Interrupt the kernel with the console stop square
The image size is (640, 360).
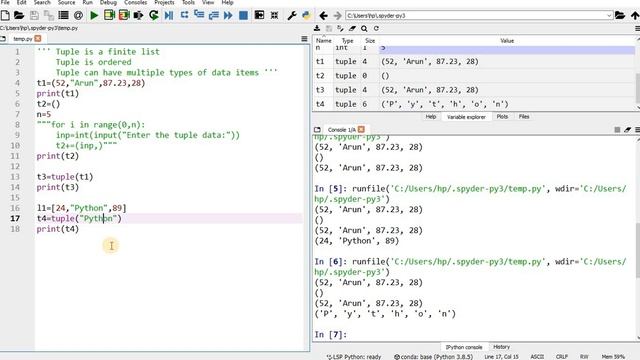point(617,129)
